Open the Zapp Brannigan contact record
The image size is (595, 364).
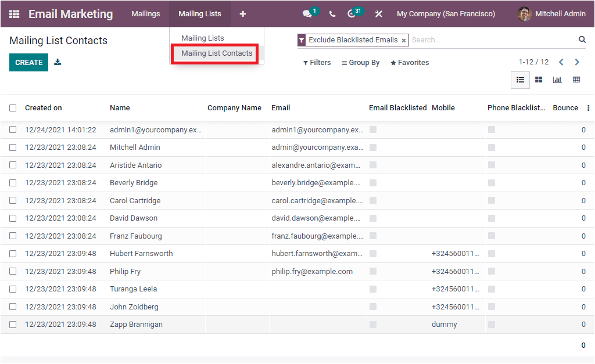click(134, 324)
